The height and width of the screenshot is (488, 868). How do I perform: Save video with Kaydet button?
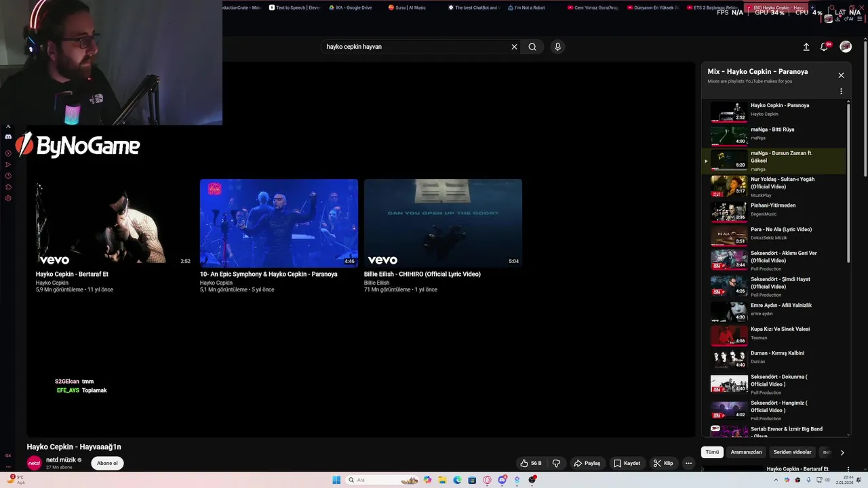[x=627, y=463]
